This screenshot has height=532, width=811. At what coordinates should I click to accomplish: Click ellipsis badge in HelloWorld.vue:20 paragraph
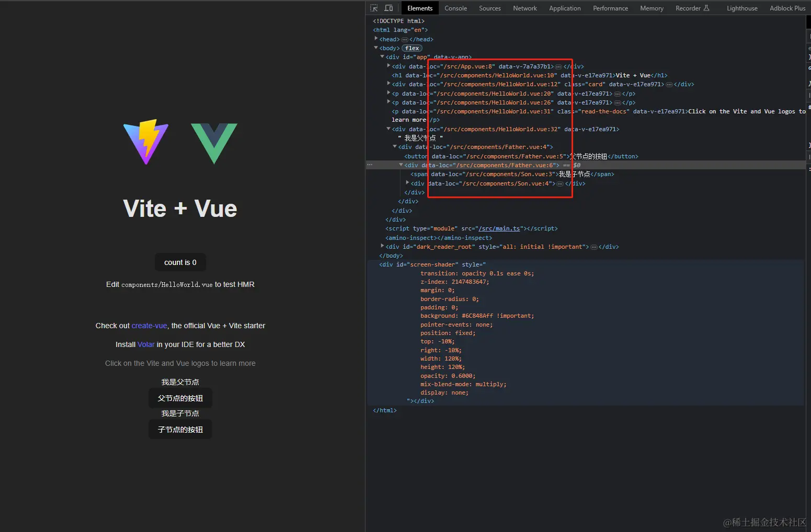pyautogui.click(x=617, y=94)
